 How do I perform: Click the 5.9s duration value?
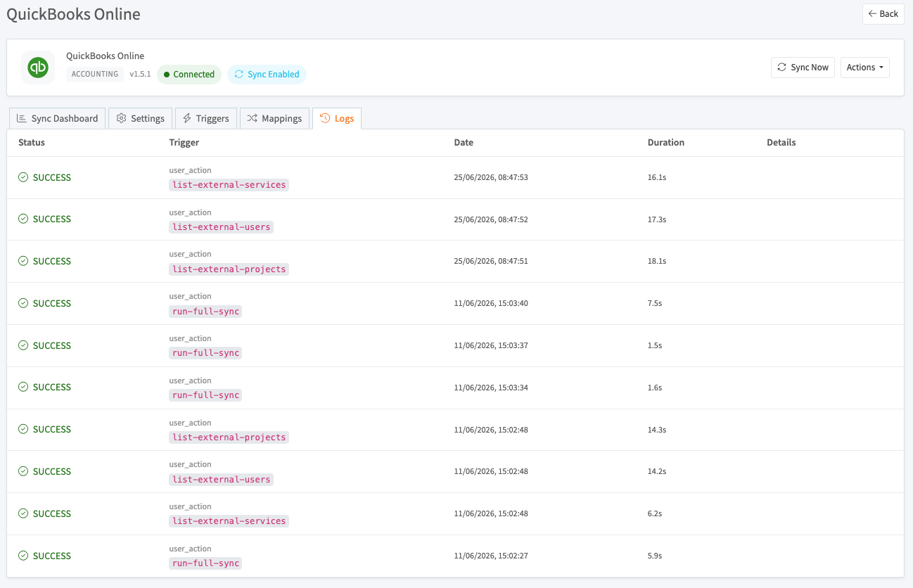(x=655, y=556)
